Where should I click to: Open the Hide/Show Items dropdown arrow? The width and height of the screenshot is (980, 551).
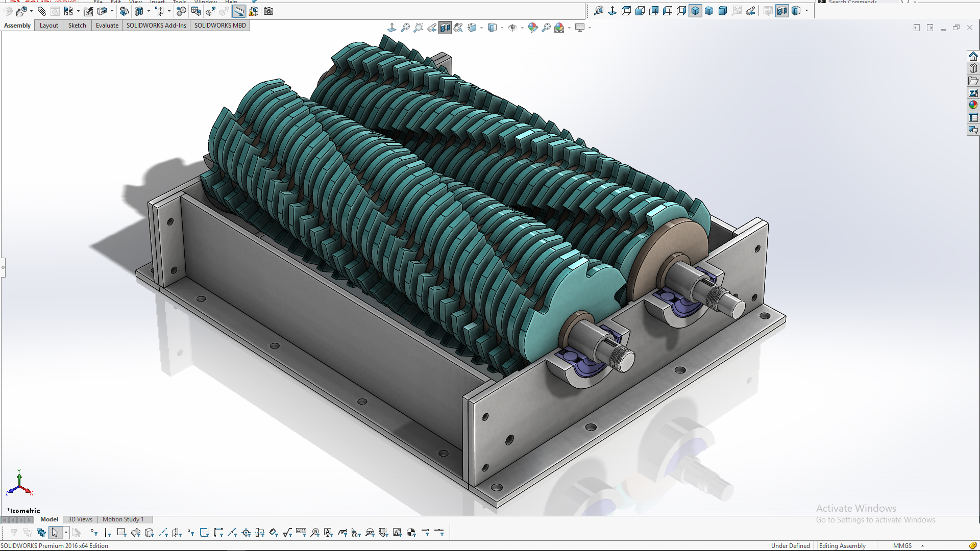pyautogui.click(x=522, y=28)
